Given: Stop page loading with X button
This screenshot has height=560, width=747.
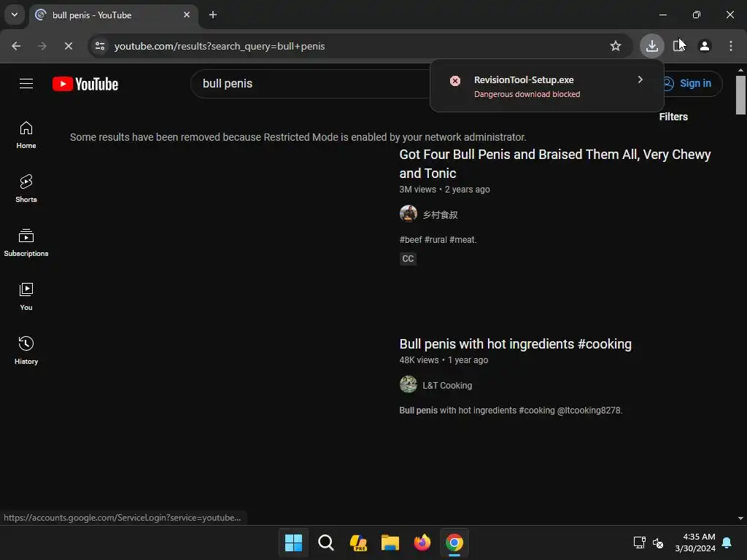Looking at the screenshot, I should (69, 46).
